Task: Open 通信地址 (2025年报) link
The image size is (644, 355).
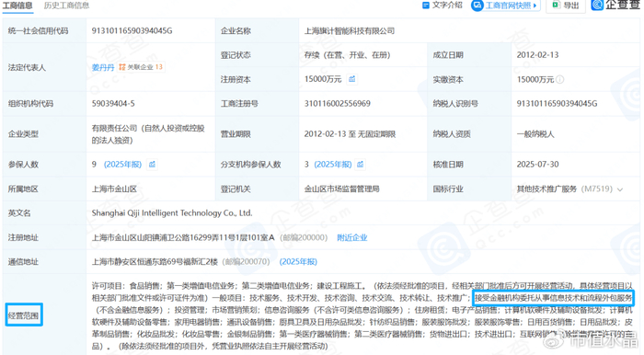Action: click(298, 262)
